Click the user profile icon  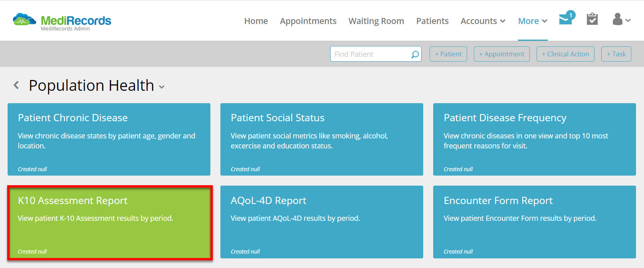click(x=618, y=19)
